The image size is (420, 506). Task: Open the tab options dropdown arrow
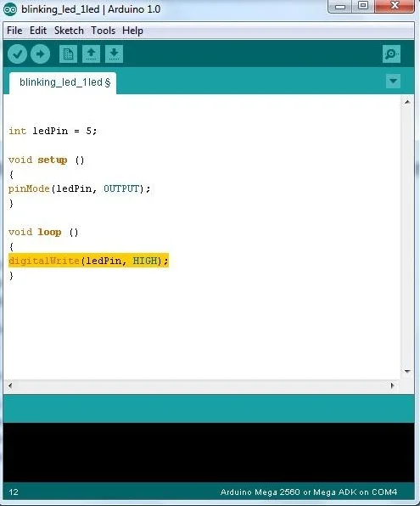coord(393,81)
